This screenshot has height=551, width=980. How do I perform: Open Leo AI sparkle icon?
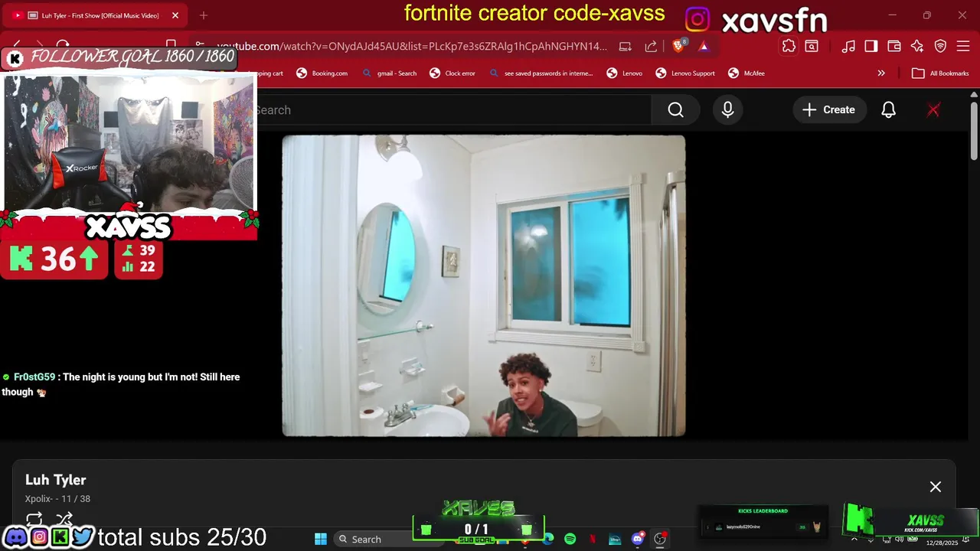click(917, 46)
